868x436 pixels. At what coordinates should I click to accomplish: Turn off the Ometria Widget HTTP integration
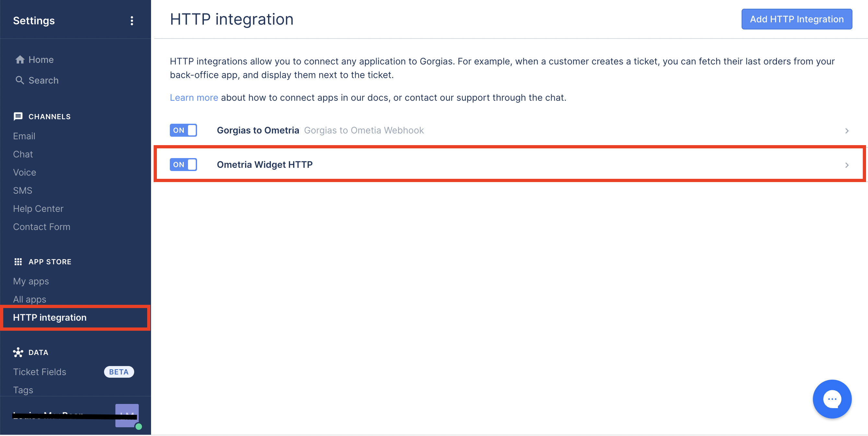tap(183, 164)
